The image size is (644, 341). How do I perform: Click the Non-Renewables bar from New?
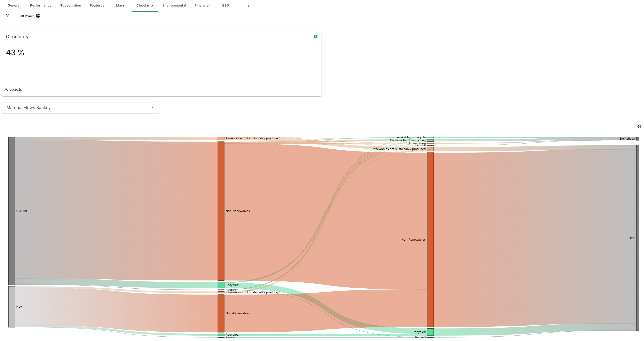221,313
